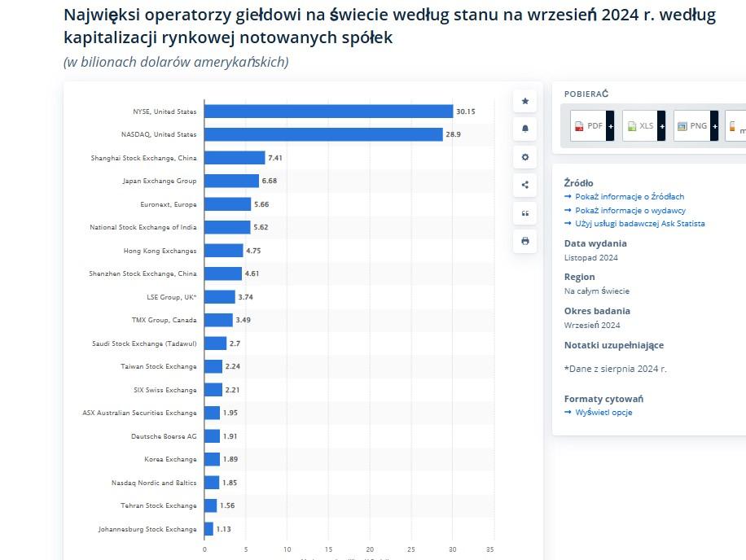The height and width of the screenshot is (560, 746).
Task: Click the 'POBIERAĆ' download heading
Action: pos(586,94)
